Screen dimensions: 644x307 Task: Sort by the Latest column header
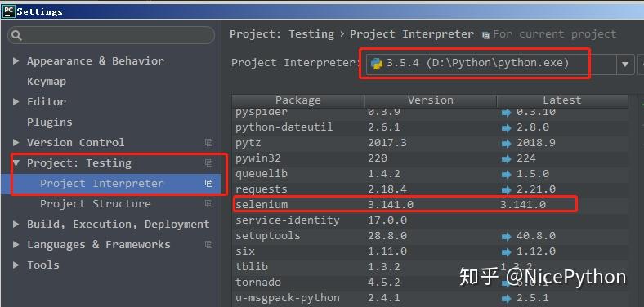[562, 100]
